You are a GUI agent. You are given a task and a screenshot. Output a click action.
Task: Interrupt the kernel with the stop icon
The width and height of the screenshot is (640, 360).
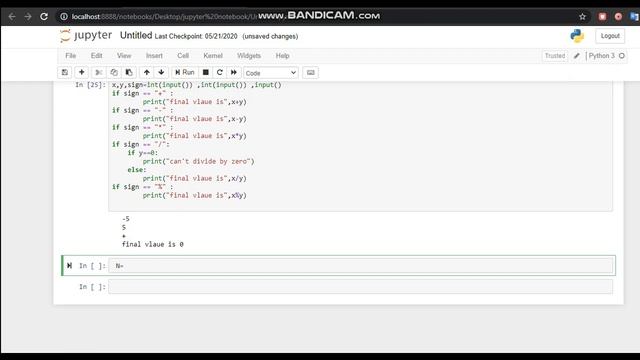206,72
